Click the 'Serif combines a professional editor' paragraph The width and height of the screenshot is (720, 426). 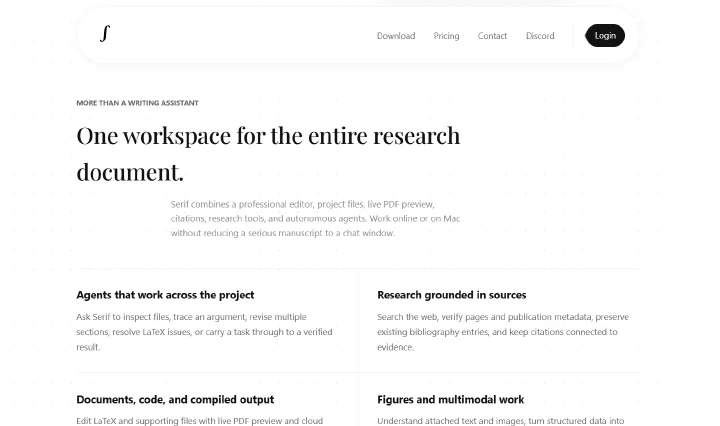tap(315, 219)
